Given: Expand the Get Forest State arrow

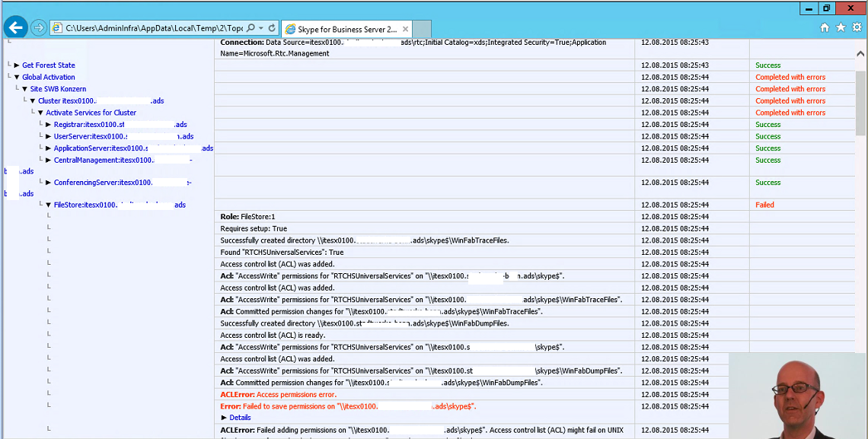Looking at the screenshot, I should click(17, 65).
